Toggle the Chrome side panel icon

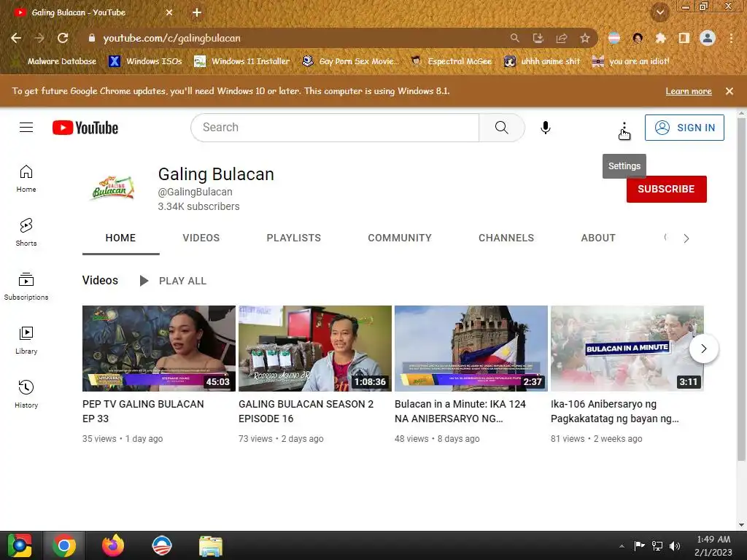684,38
